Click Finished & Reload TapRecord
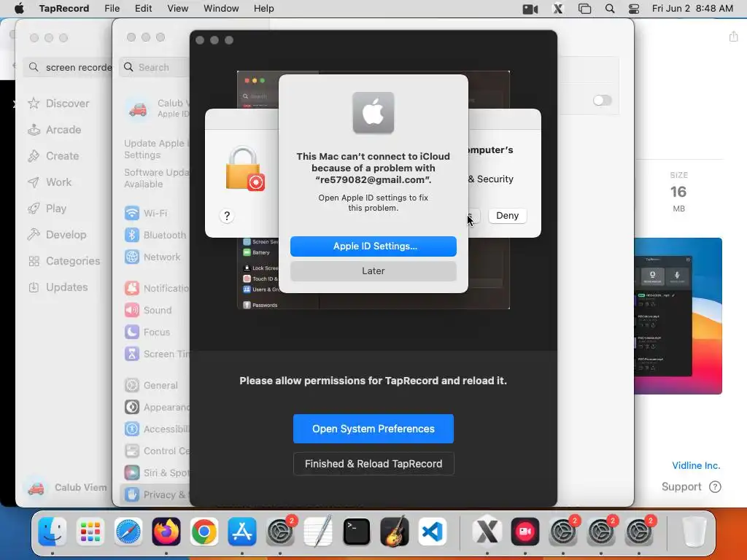This screenshot has height=560, width=747. point(373,464)
